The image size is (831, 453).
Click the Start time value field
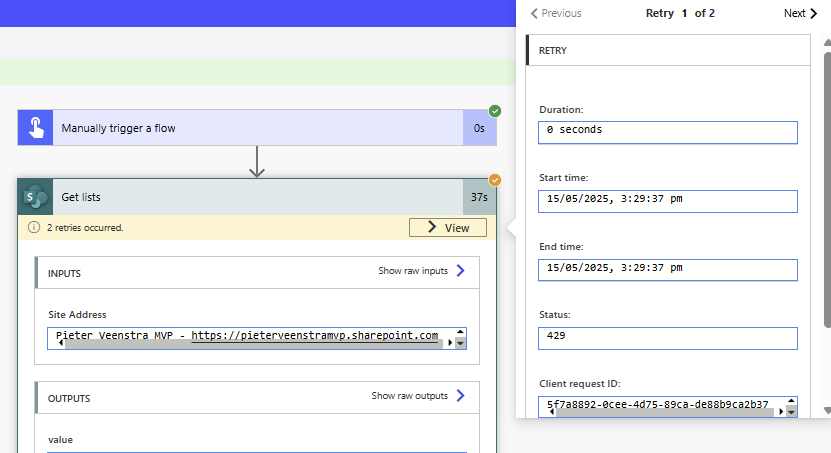point(668,201)
